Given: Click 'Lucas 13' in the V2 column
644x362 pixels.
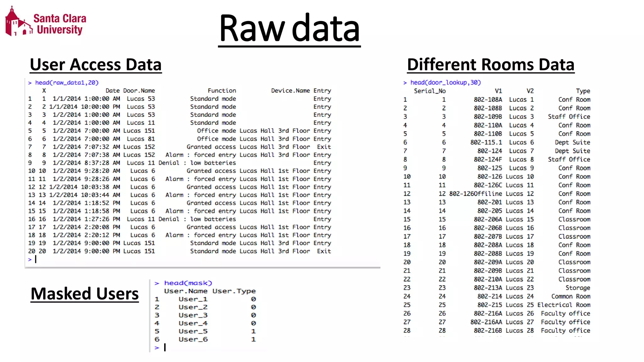Looking at the screenshot, I should (520, 202).
